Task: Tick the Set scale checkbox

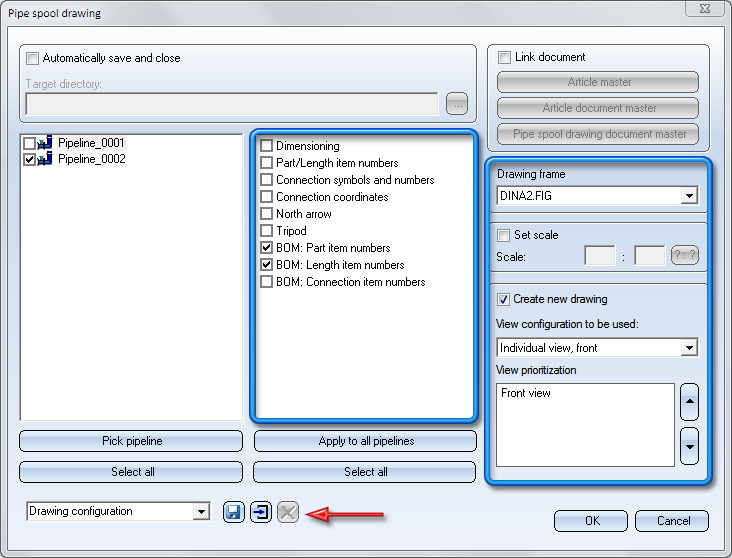Action: [x=503, y=235]
